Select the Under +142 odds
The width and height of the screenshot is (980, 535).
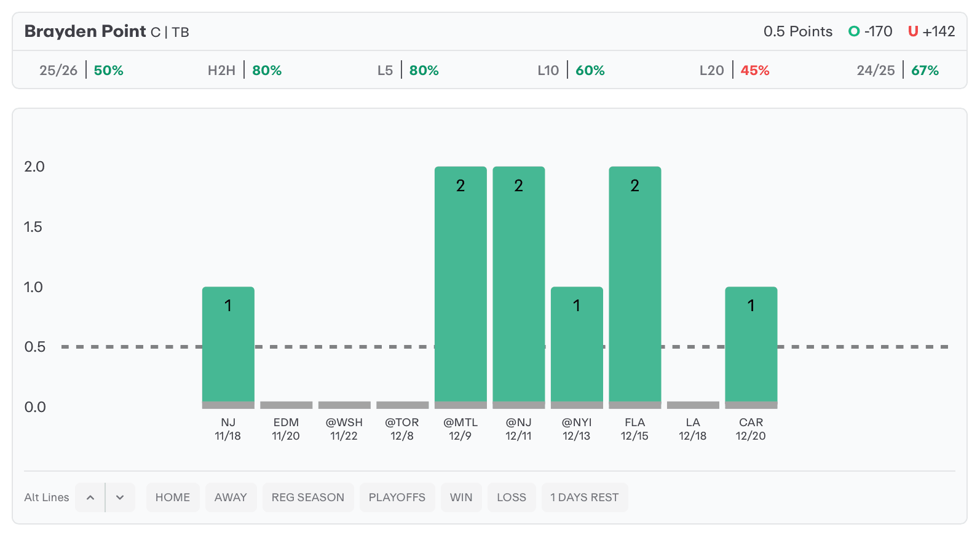(931, 31)
